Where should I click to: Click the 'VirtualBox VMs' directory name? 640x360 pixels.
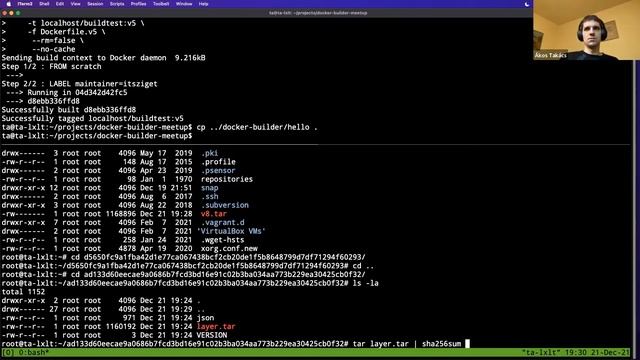pyautogui.click(x=231, y=231)
